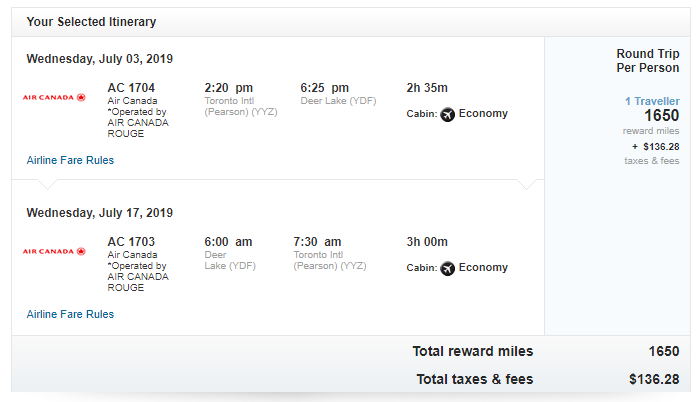Click the Economy cabin plane icon for July 03 flight
This screenshot has width=700, height=402.
pyautogui.click(x=447, y=114)
